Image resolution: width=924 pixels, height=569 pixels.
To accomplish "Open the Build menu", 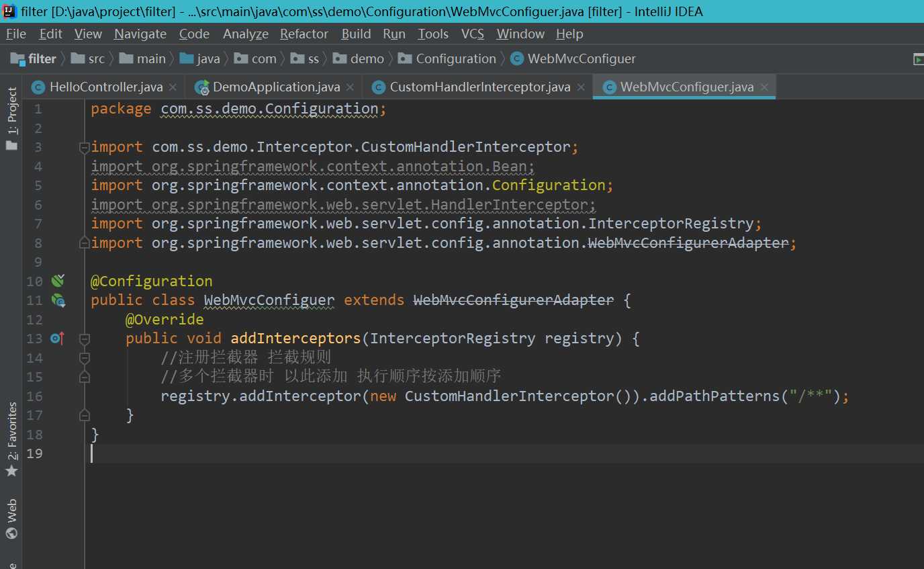I will pos(356,34).
